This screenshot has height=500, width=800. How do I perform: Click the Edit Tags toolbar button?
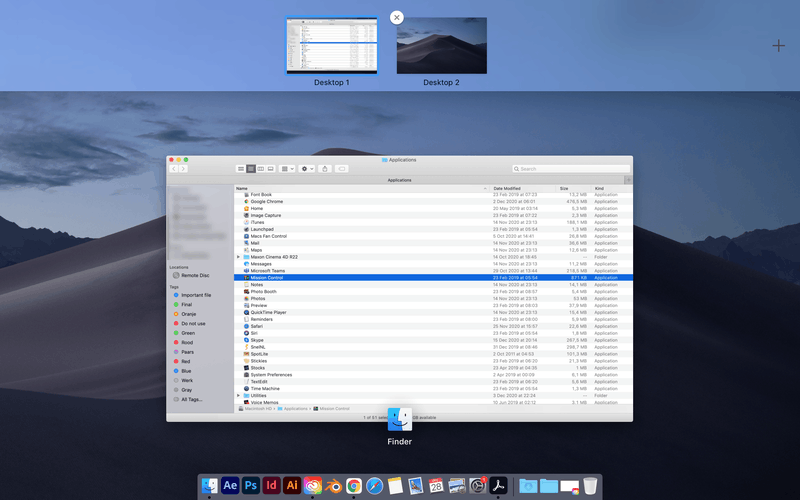(x=341, y=169)
